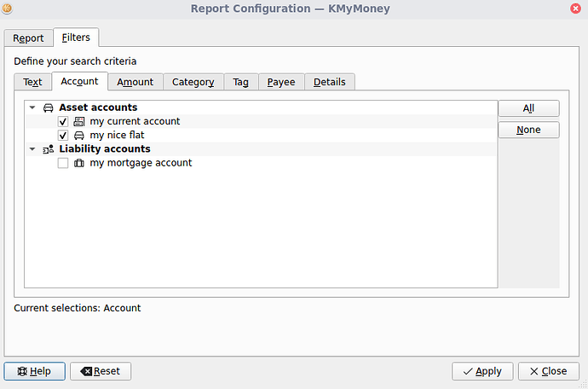Click the my mortgage account briefcase icon
This screenshot has height=389, width=588.
click(x=79, y=162)
